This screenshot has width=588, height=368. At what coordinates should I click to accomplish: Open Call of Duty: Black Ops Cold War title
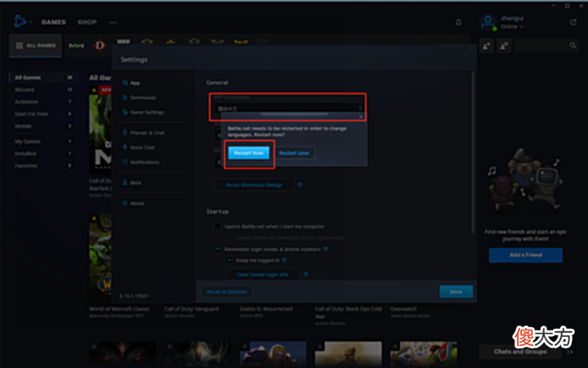348,313
